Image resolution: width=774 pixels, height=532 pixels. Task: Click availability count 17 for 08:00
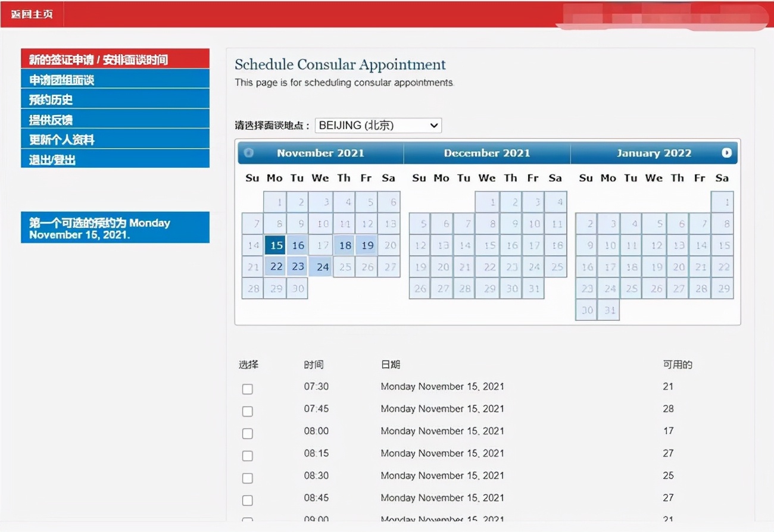[668, 431]
